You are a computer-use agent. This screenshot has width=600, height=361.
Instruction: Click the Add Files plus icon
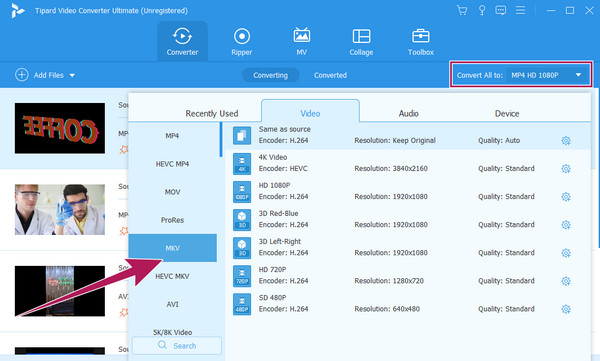[22, 75]
